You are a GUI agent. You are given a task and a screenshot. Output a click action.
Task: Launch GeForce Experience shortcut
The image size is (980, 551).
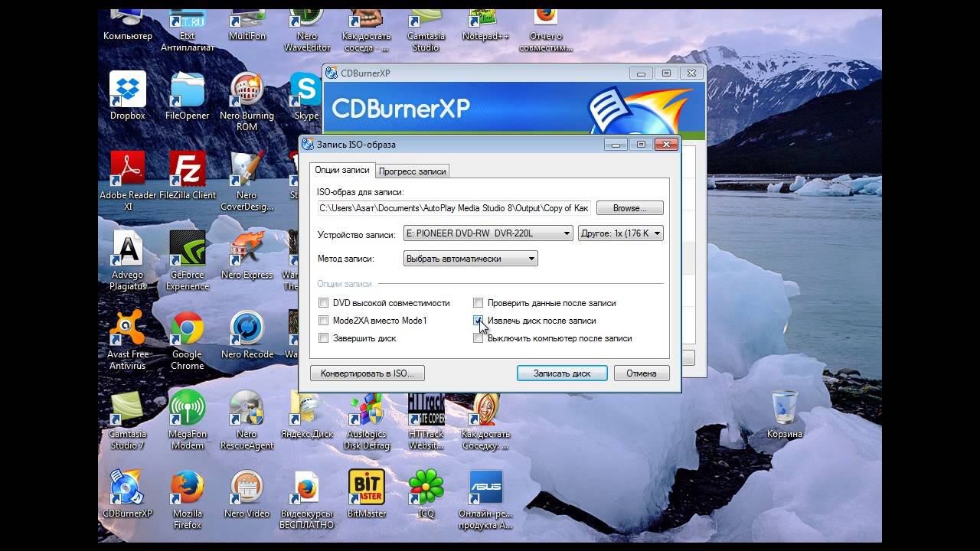pos(187,260)
